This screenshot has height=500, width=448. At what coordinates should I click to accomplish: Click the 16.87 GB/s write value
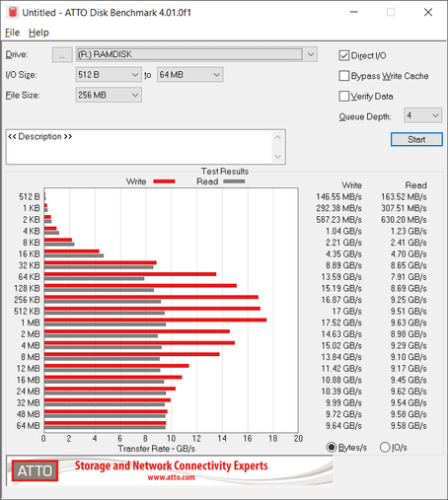point(341,300)
